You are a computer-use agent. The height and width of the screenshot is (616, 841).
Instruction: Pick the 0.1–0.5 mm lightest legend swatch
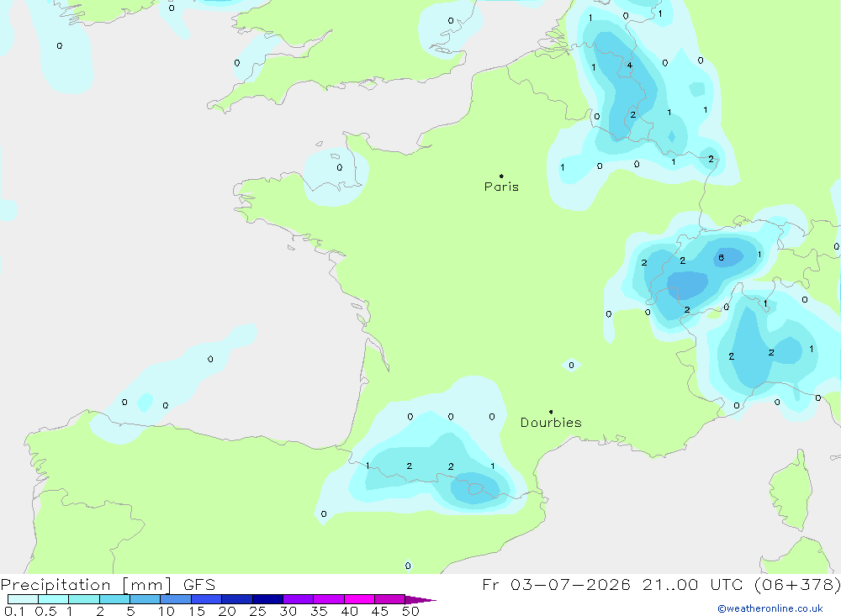(23, 599)
